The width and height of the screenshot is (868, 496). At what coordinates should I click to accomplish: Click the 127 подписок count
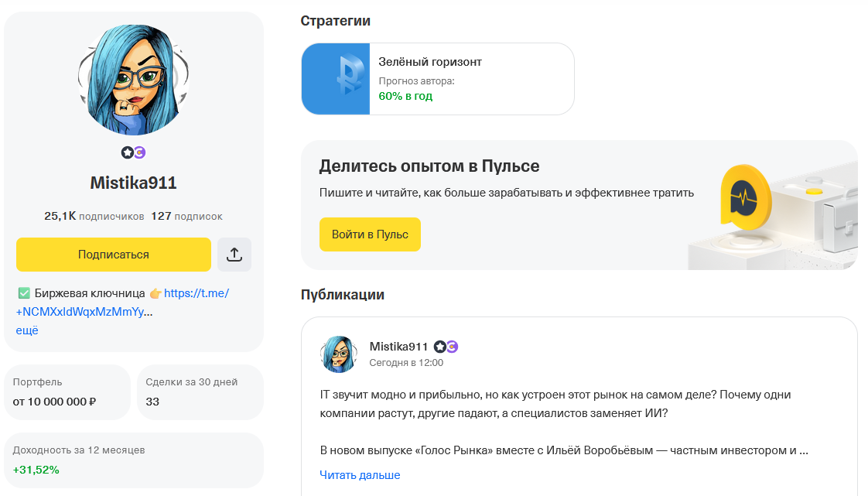point(186,216)
